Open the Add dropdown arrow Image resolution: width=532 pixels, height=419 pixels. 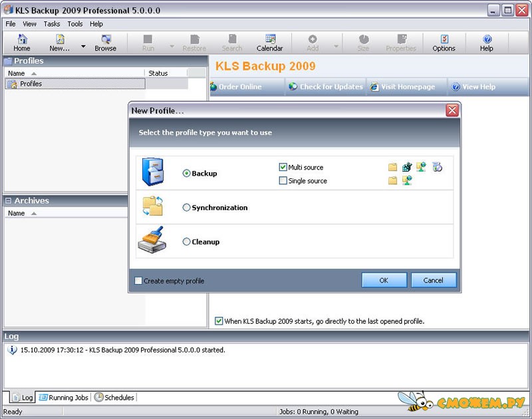coord(336,47)
